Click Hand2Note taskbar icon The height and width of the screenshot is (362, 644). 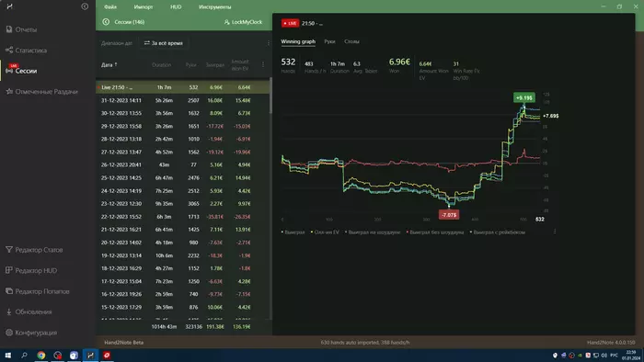90,355
